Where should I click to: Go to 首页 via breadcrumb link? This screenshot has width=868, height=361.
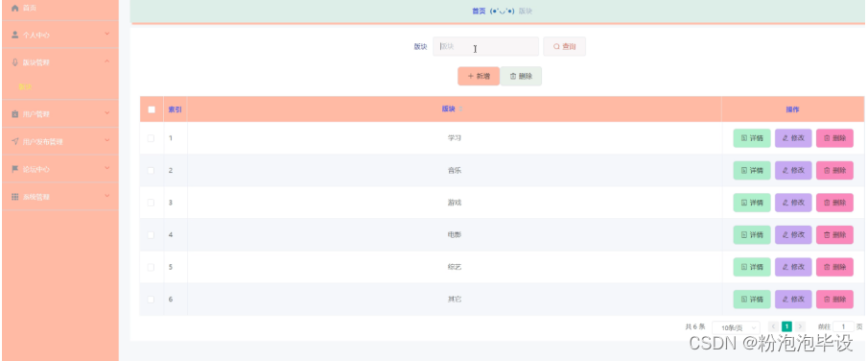pos(479,11)
